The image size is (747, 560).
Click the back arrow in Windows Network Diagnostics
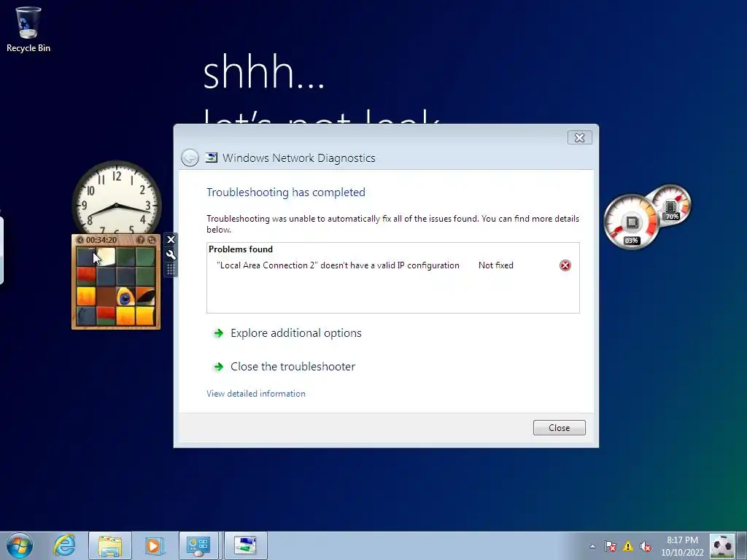(x=190, y=157)
